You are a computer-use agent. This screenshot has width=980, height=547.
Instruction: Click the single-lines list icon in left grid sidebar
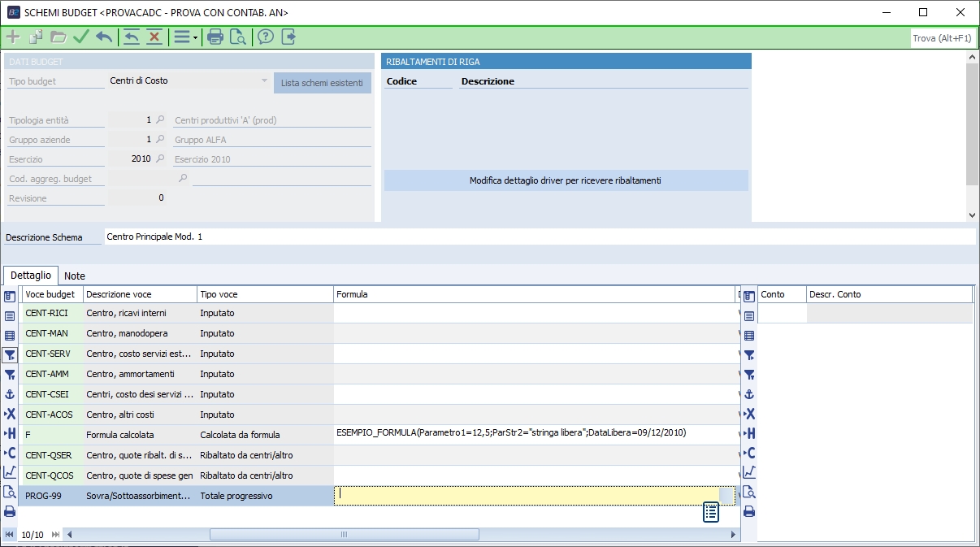pos(10,316)
